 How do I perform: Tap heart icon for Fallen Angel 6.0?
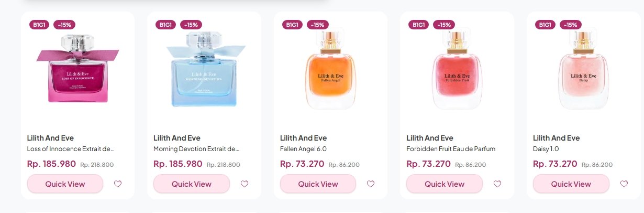[x=371, y=184]
